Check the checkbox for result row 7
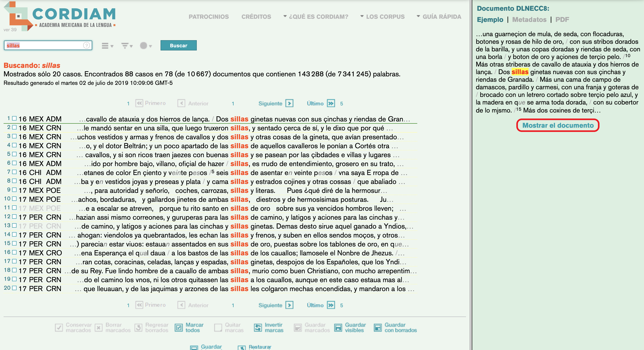This screenshot has height=350, width=644. pyautogui.click(x=15, y=172)
